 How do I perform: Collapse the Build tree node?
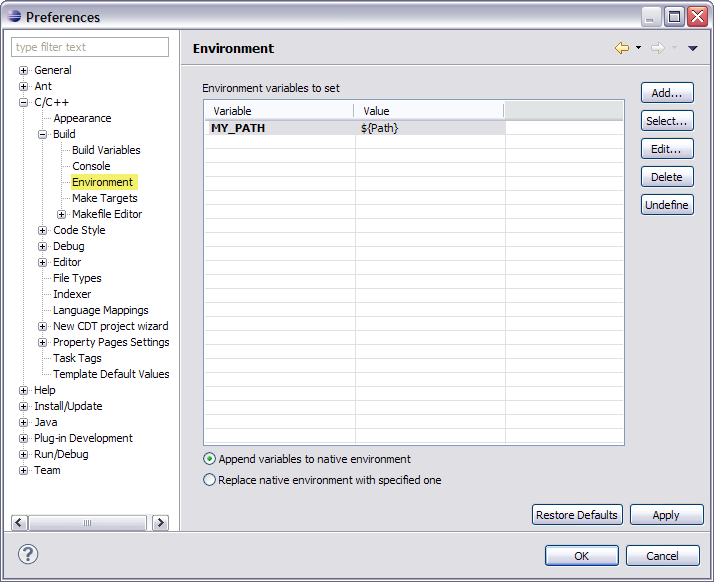coord(42,134)
